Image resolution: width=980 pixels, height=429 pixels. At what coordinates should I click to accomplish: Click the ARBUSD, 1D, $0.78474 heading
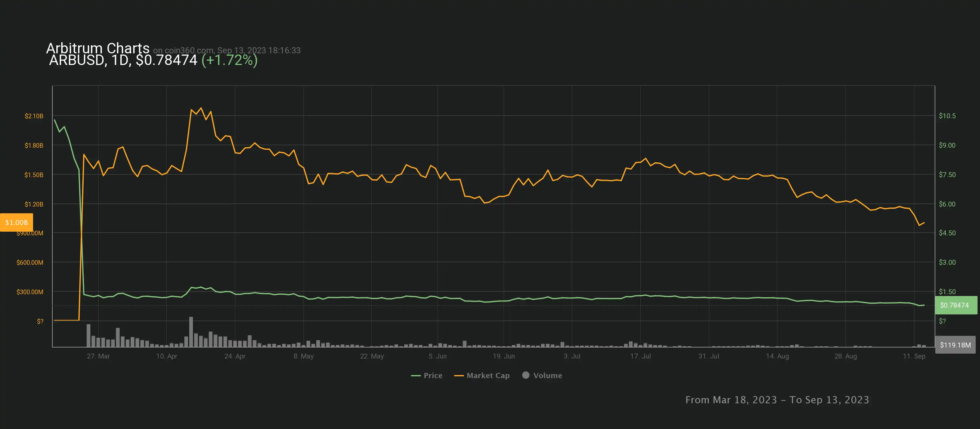[x=123, y=60]
